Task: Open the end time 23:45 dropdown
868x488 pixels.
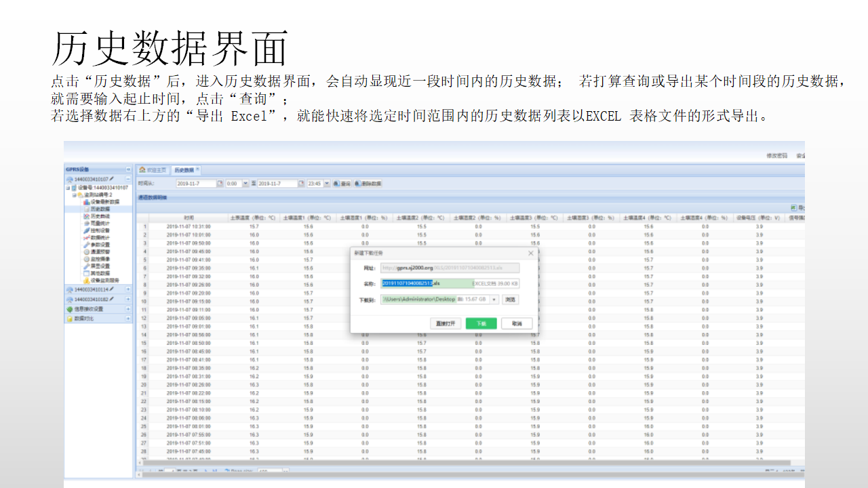Action: [327, 184]
